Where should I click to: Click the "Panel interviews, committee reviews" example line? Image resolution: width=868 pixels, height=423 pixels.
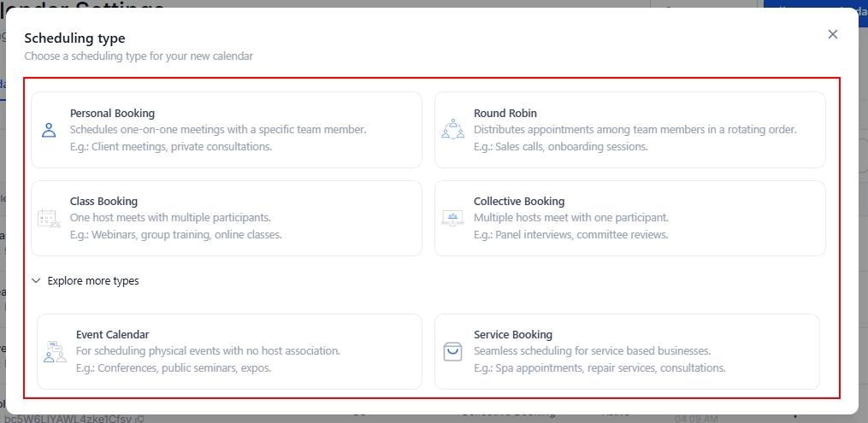pos(571,234)
